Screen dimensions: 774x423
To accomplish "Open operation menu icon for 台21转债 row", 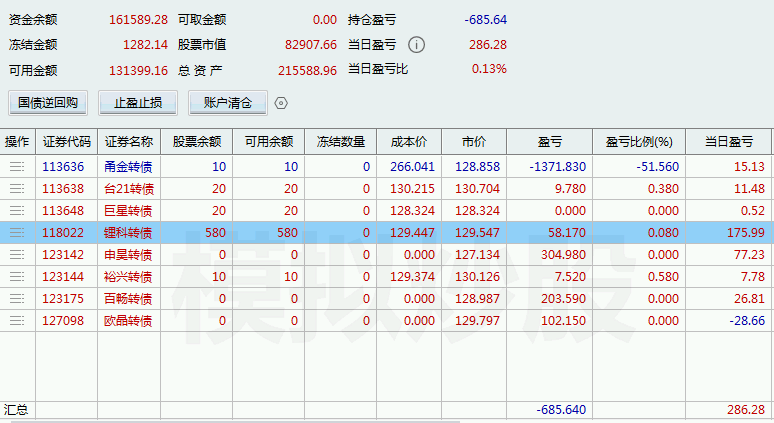I will (17, 188).
